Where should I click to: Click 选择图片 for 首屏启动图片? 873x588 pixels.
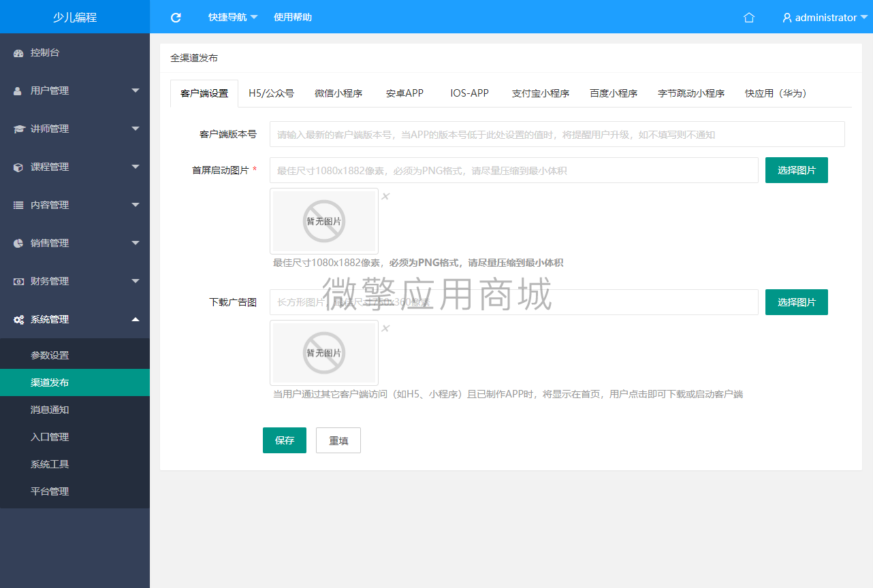(x=797, y=170)
